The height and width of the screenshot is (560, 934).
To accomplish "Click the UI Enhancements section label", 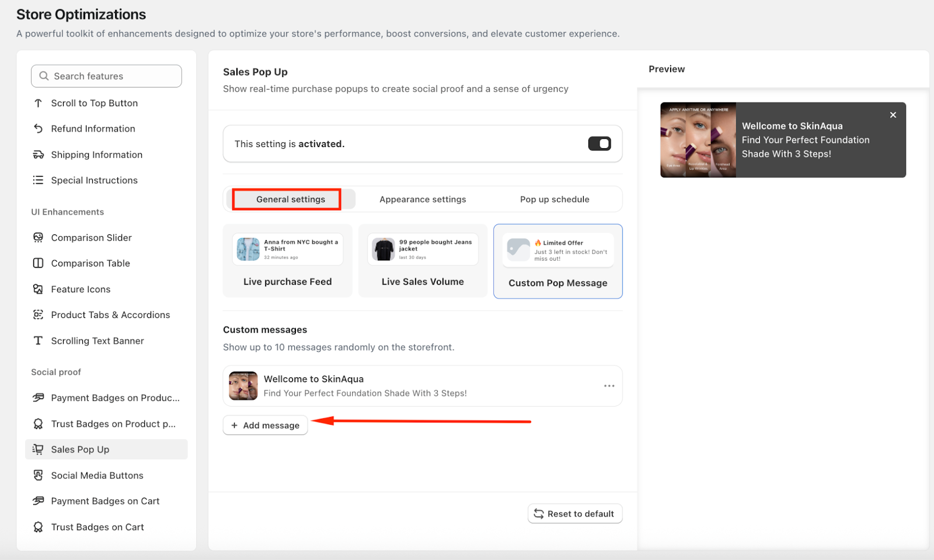I will coord(68,212).
